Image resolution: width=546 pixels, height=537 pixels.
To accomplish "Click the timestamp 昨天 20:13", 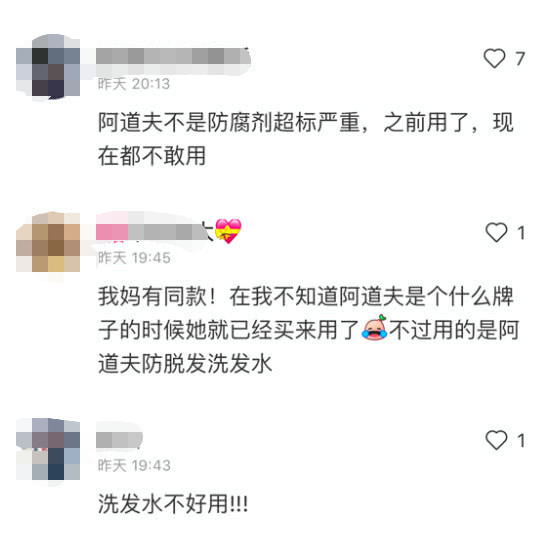I will [x=134, y=84].
